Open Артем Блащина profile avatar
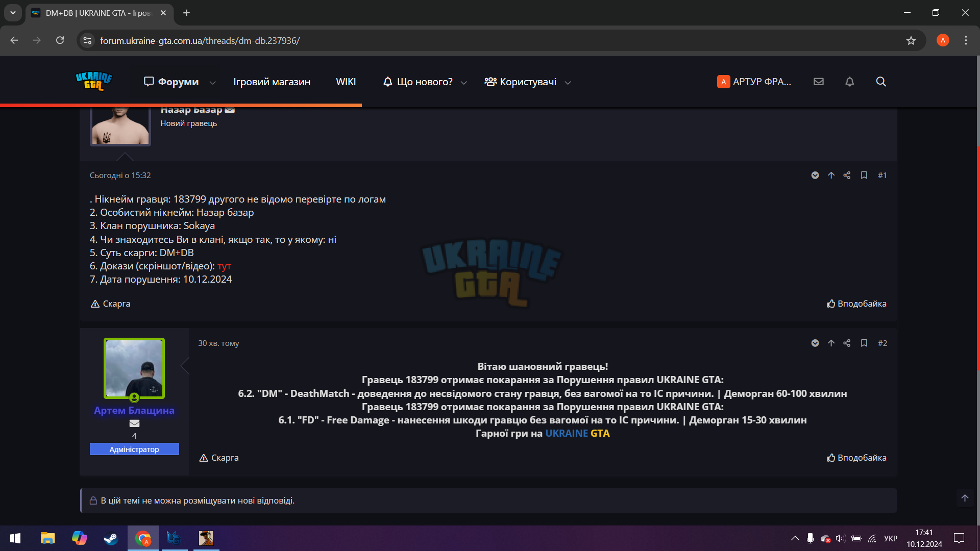980x551 pixels. click(x=134, y=368)
